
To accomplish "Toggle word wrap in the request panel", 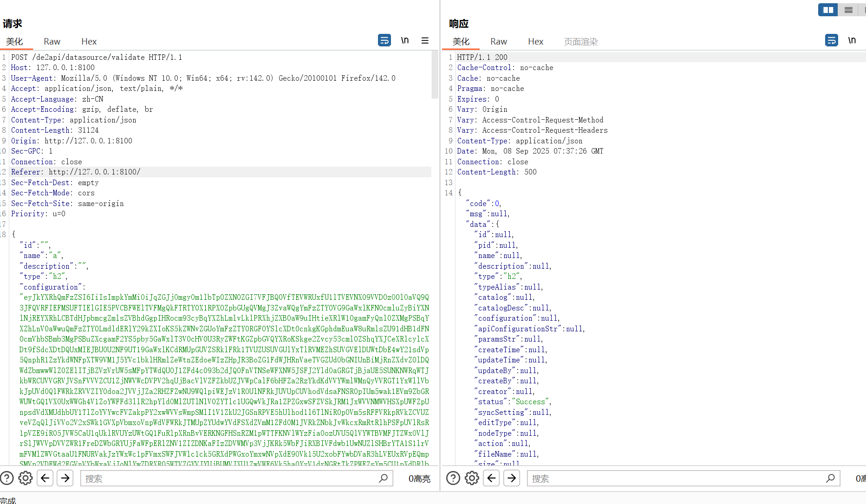I will [384, 40].
